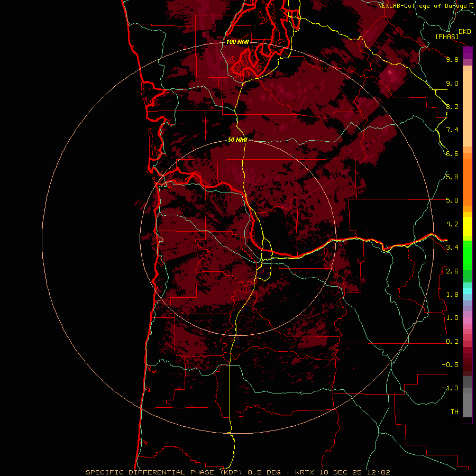Click the bright green segment of the color bar
Image resolution: width=476 pixels, height=476 pixels.
467,255
